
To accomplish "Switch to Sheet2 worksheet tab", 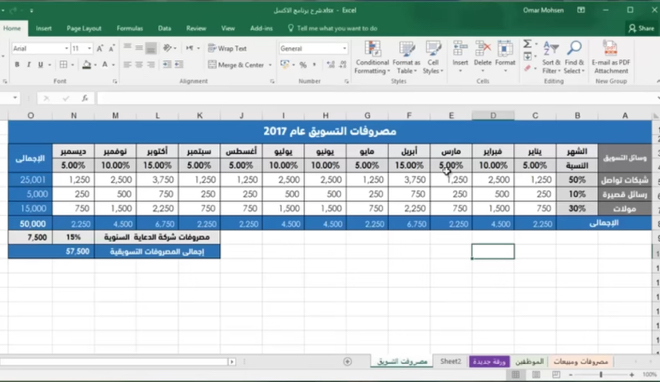I will pos(450,361).
